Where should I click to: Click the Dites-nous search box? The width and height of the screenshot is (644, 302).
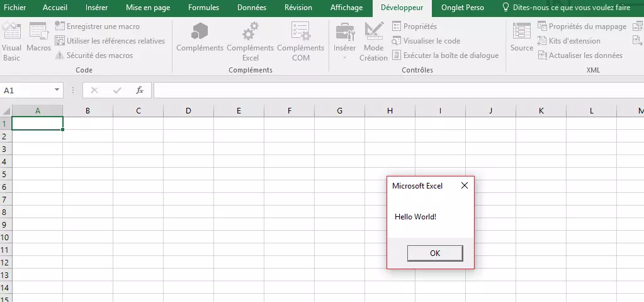coord(567,8)
